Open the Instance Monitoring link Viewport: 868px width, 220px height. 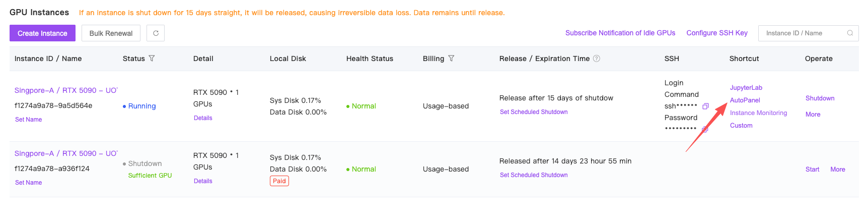758,113
